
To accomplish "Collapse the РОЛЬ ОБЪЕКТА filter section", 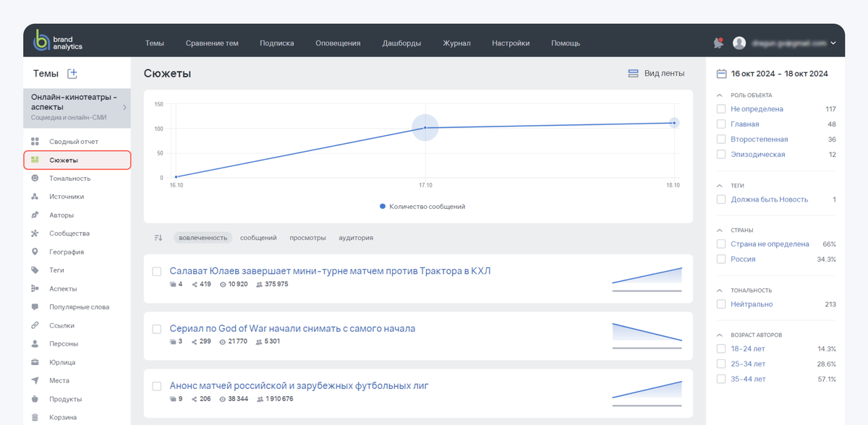I will tap(720, 95).
